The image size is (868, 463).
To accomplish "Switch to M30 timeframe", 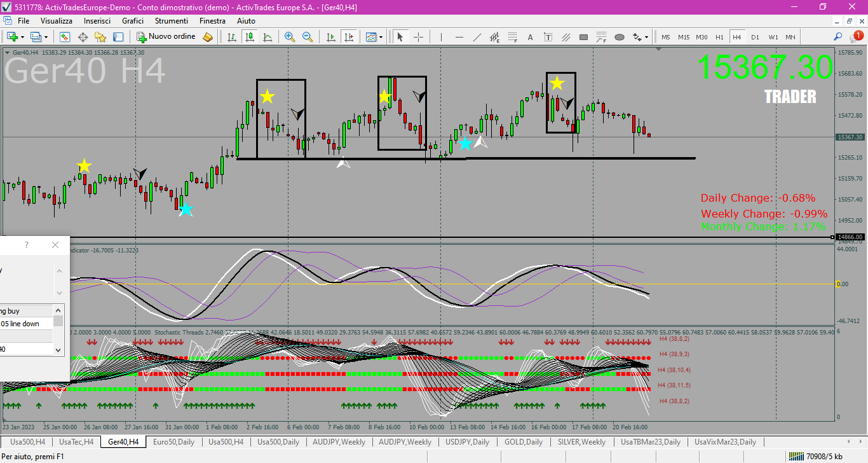I will [x=702, y=37].
